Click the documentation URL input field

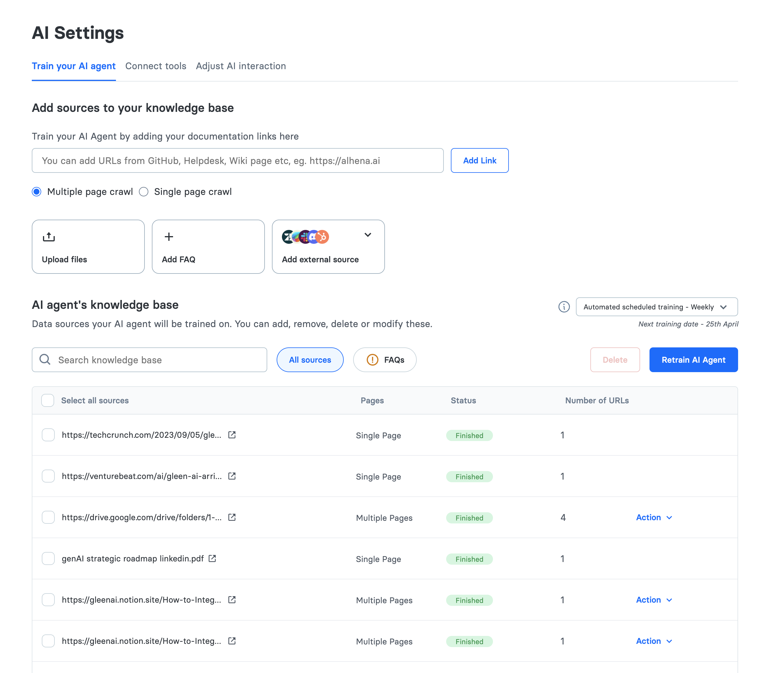[237, 161]
